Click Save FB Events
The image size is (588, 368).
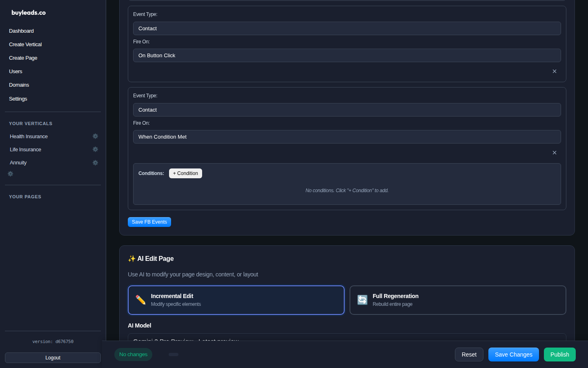pyautogui.click(x=149, y=222)
